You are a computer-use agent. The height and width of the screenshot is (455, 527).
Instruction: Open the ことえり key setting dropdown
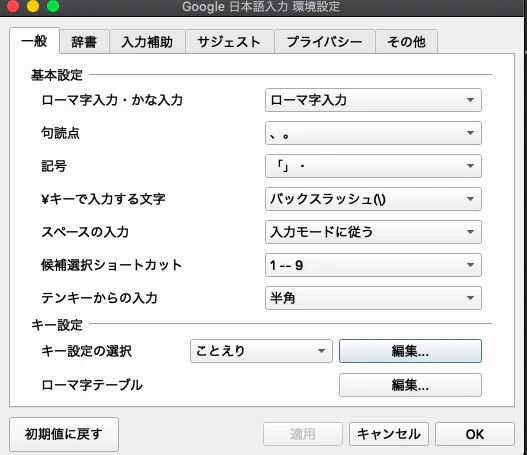261,351
